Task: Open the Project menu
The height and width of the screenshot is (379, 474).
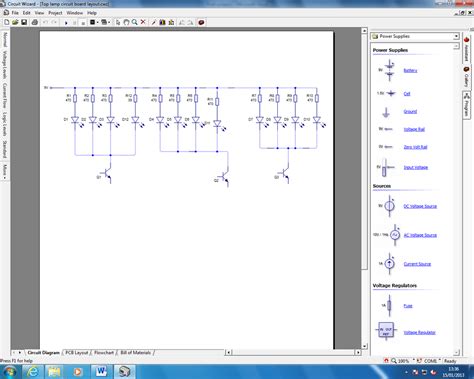Action: click(x=55, y=13)
